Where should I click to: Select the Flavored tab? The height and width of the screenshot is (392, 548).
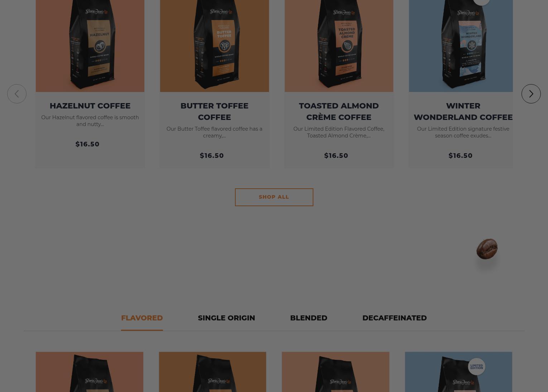[x=142, y=318]
